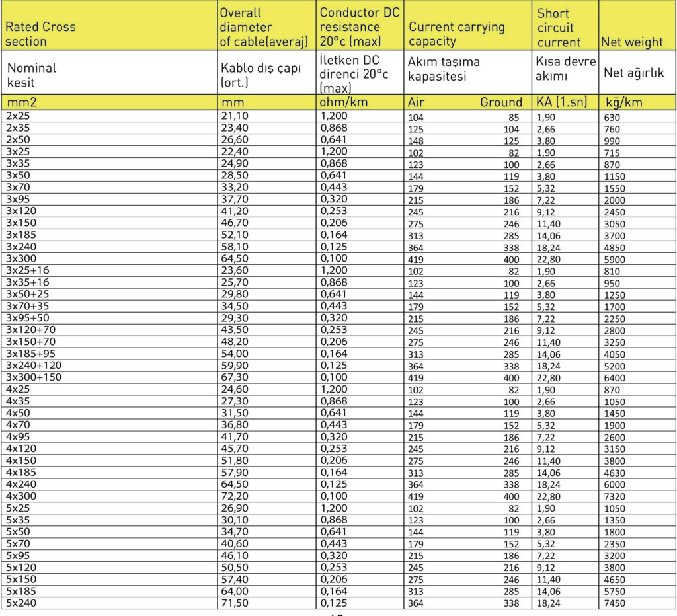Select the 'Kablo dış çapı' subheader cell

(x=260, y=75)
